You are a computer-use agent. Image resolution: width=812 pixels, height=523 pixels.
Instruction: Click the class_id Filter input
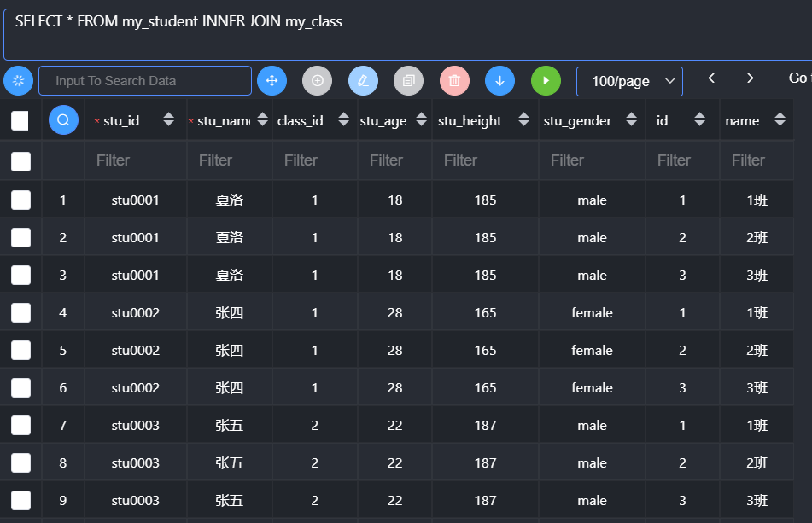click(x=315, y=160)
